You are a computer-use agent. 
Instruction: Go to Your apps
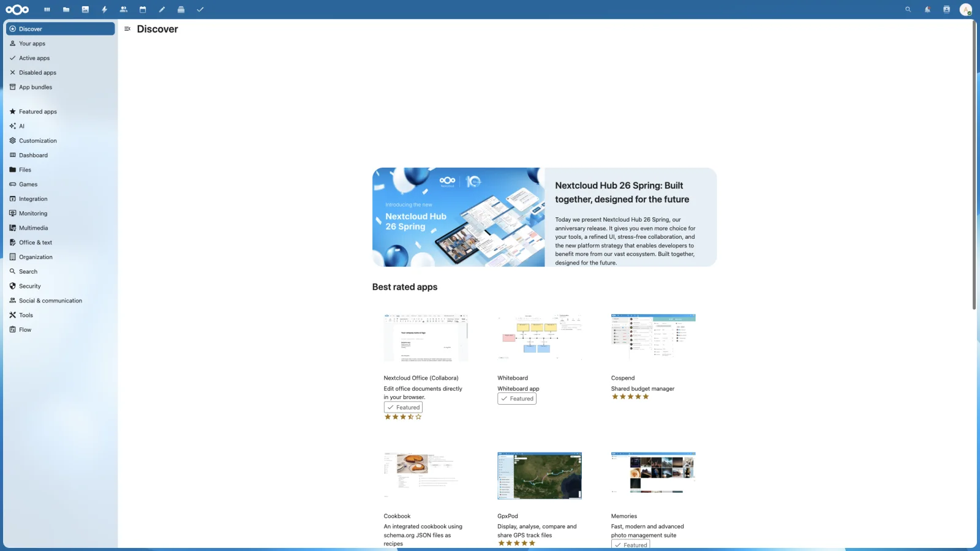[61, 43]
